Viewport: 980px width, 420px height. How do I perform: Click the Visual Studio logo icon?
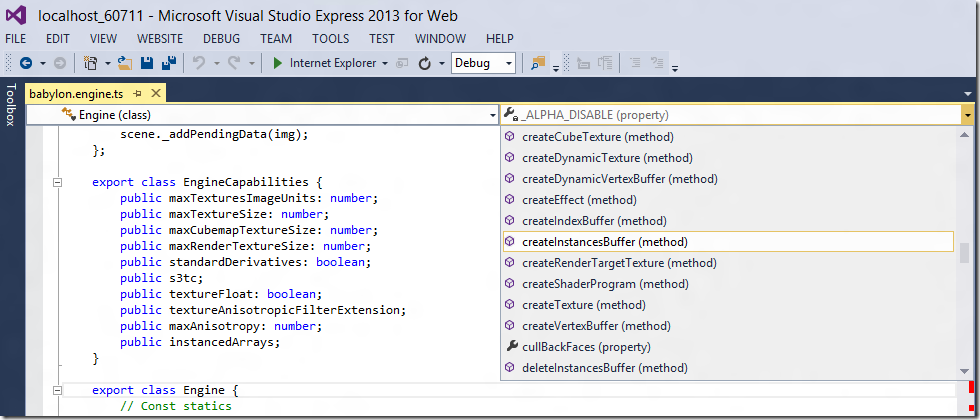pos(16,15)
